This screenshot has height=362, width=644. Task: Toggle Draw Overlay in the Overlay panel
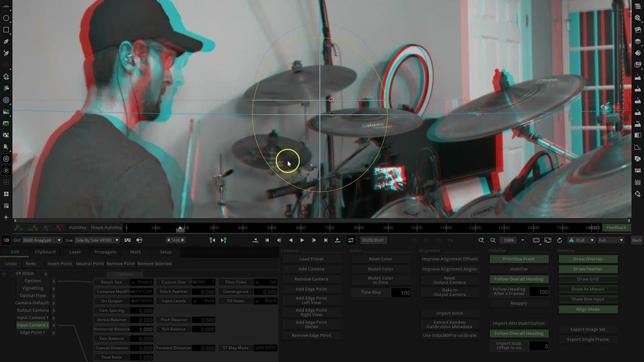[587, 259]
